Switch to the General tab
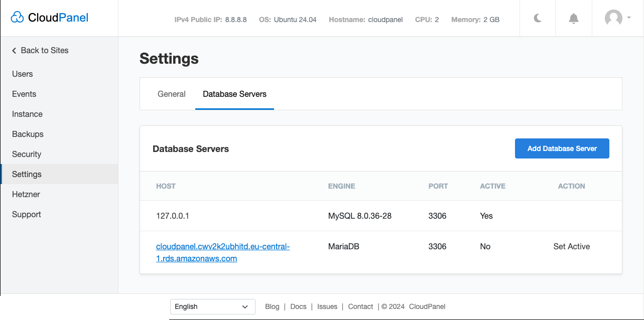The height and width of the screenshot is (320, 644). 171,94
